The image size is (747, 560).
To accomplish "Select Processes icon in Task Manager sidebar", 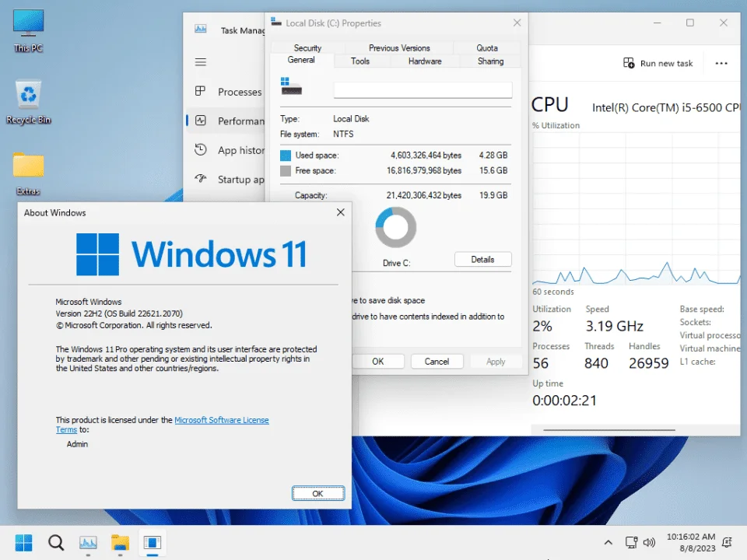I will [201, 91].
